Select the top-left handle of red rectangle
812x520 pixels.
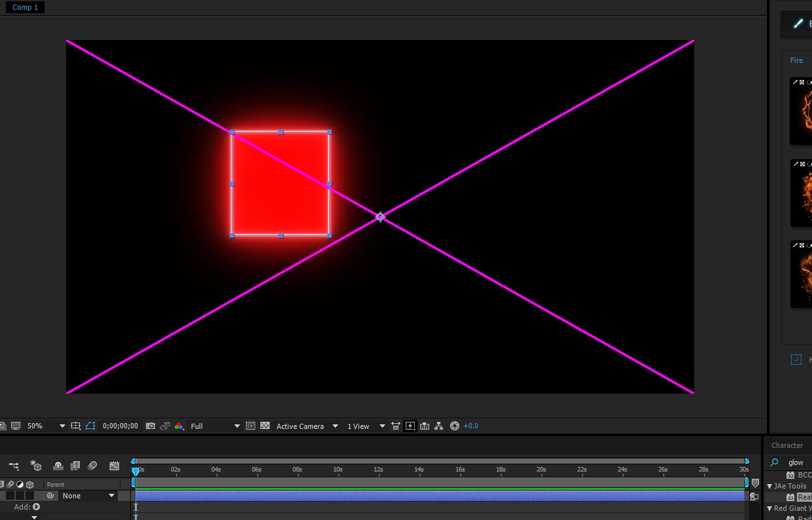pyautogui.click(x=232, y=132)
